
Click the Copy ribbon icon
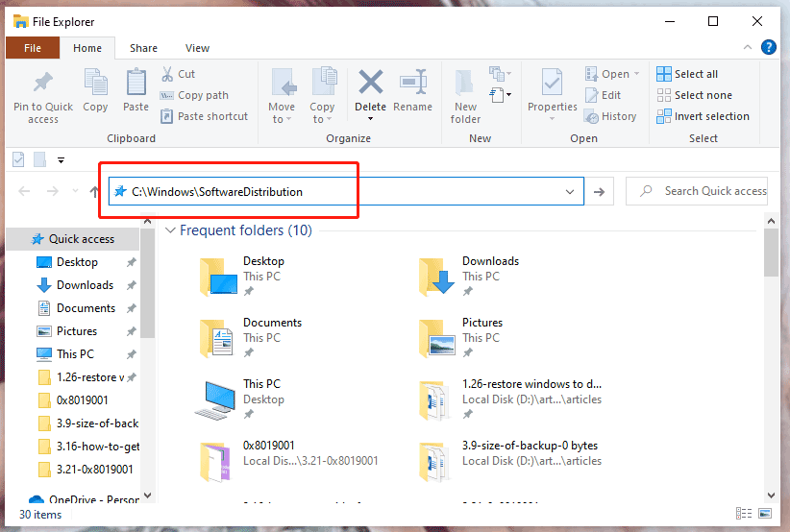tap(95, 82)
